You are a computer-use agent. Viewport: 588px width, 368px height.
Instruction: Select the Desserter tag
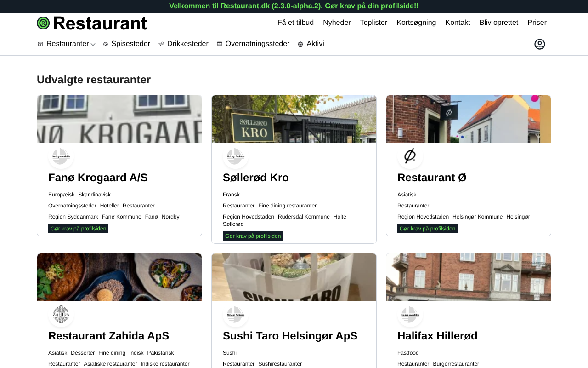83,353
